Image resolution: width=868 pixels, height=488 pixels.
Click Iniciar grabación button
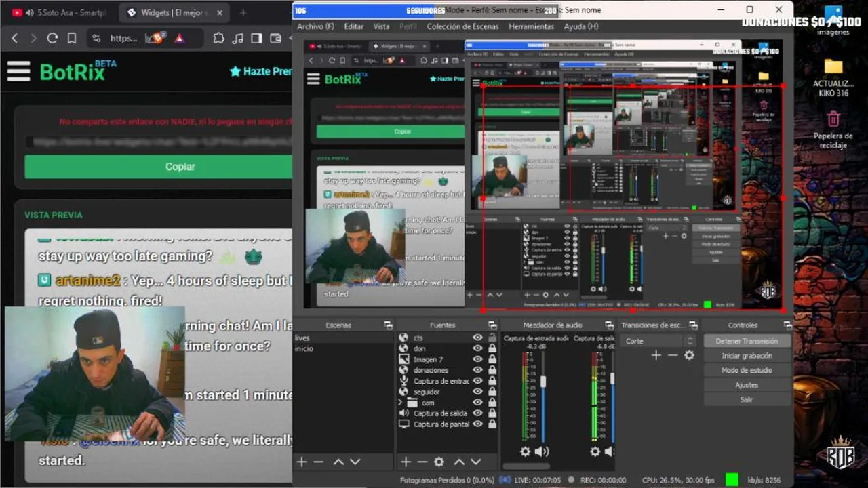tap(747, 355)
